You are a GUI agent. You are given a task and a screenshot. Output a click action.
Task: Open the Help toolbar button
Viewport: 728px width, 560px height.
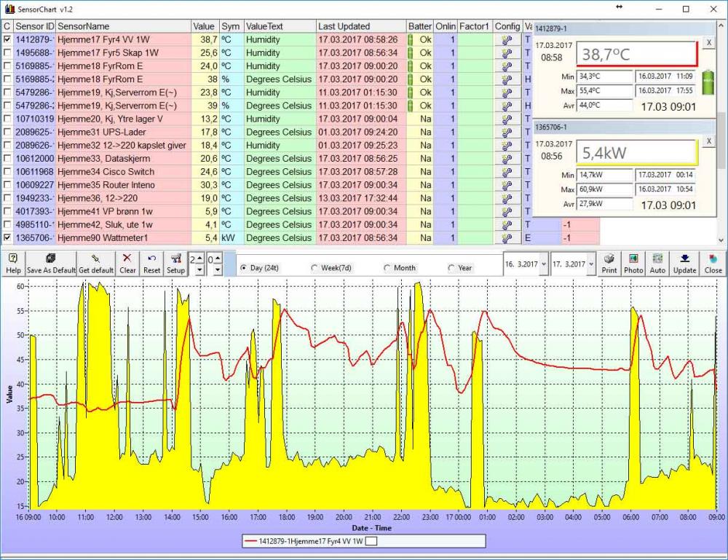pos(13,263)
